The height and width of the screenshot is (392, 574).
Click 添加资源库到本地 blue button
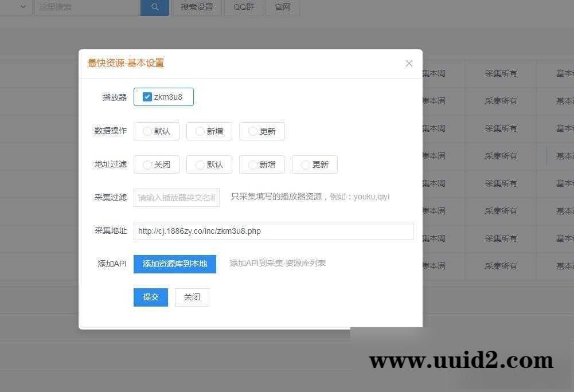[x=174, y=264]
